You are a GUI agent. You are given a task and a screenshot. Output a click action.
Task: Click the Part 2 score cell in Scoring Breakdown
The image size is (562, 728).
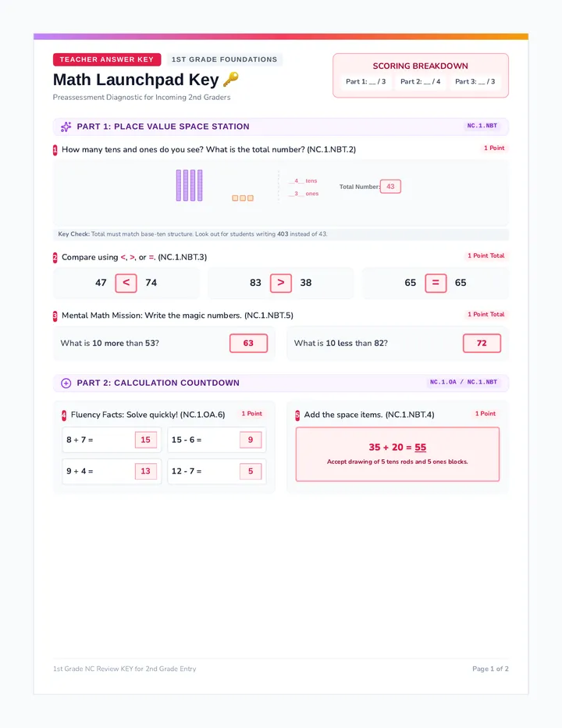pyautogui.click(x=421, y=82)
